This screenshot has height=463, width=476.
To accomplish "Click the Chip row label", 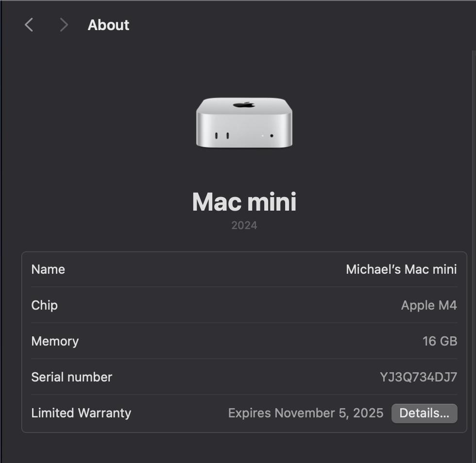I will tap(44, 305).
